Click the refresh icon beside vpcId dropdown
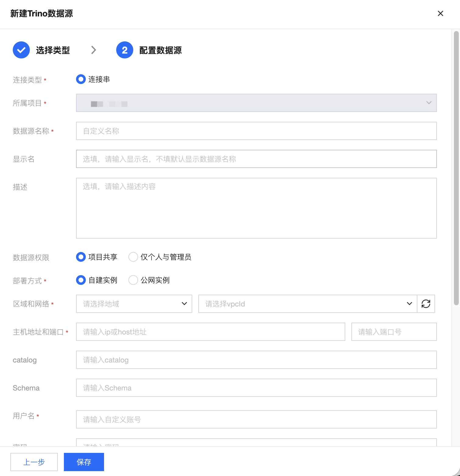Viewport: 460px width, 476px height. (426, 304)
